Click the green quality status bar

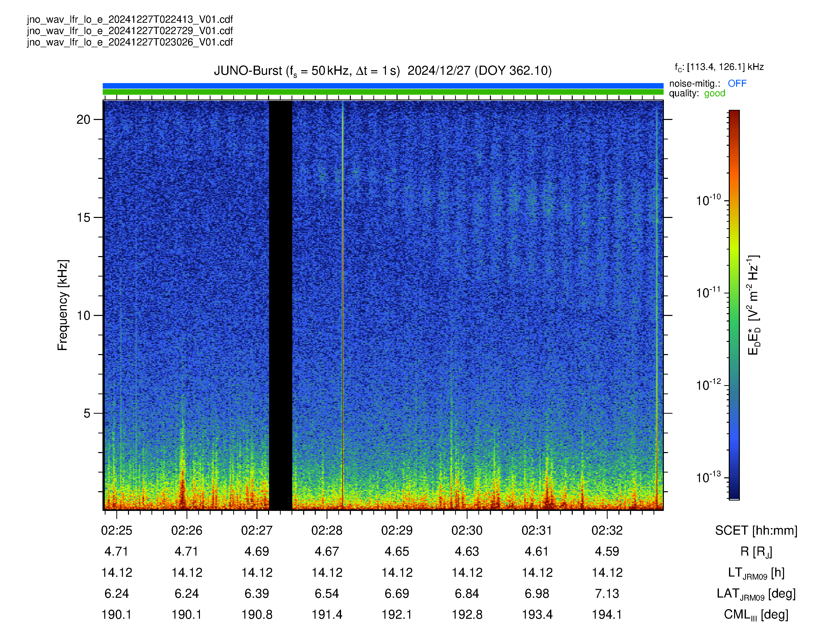pyautogui.click(x=383, y=92)
